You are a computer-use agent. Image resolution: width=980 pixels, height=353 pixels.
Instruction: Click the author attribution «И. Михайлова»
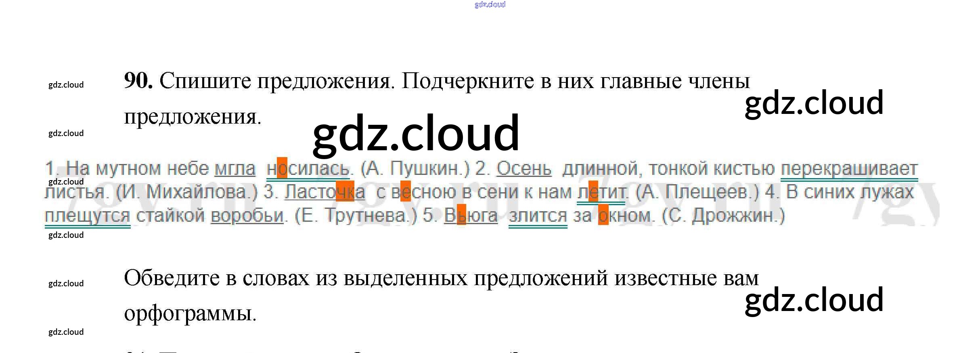pos(186,192)
